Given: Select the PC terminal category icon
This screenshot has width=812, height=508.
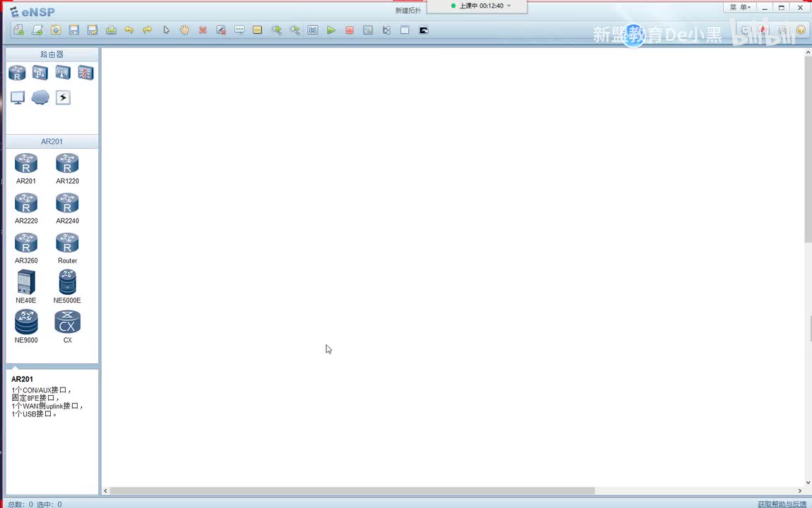Looking at the screenshot, I should [x=18, y=97].
